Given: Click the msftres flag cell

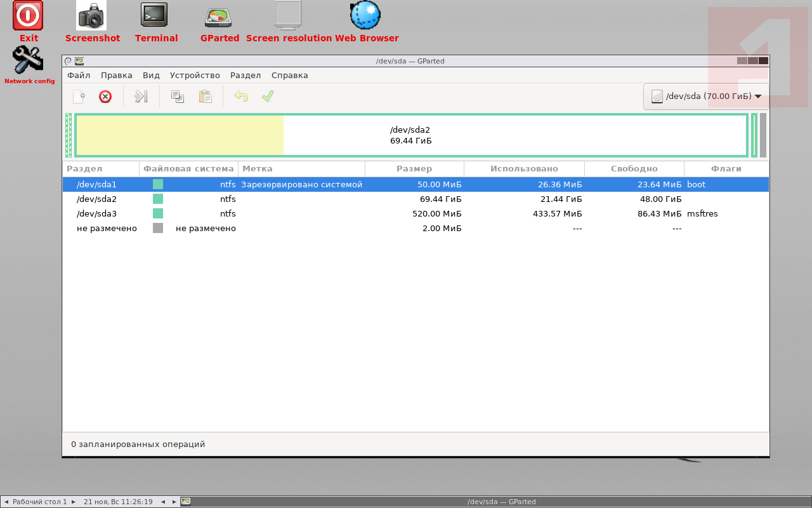Looking at the screenshot, I should tap(702, 213).
